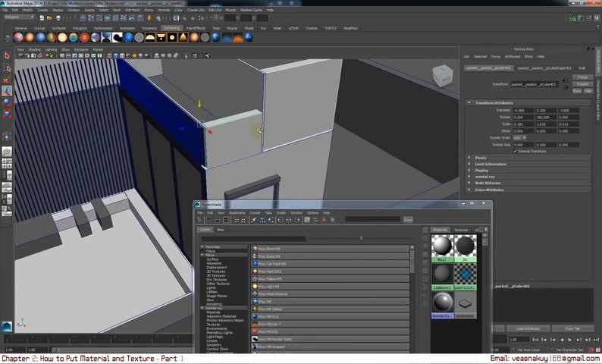The image size is (602, 364).
Task: Click the Hide button in Attribute Editor
Action: point(588,91)
